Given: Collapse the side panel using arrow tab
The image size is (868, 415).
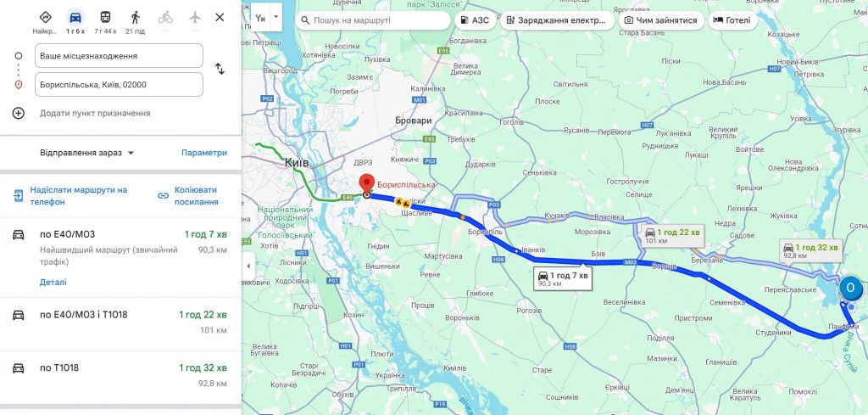Looking at the screenshot, I should click(x=248, y=266).
